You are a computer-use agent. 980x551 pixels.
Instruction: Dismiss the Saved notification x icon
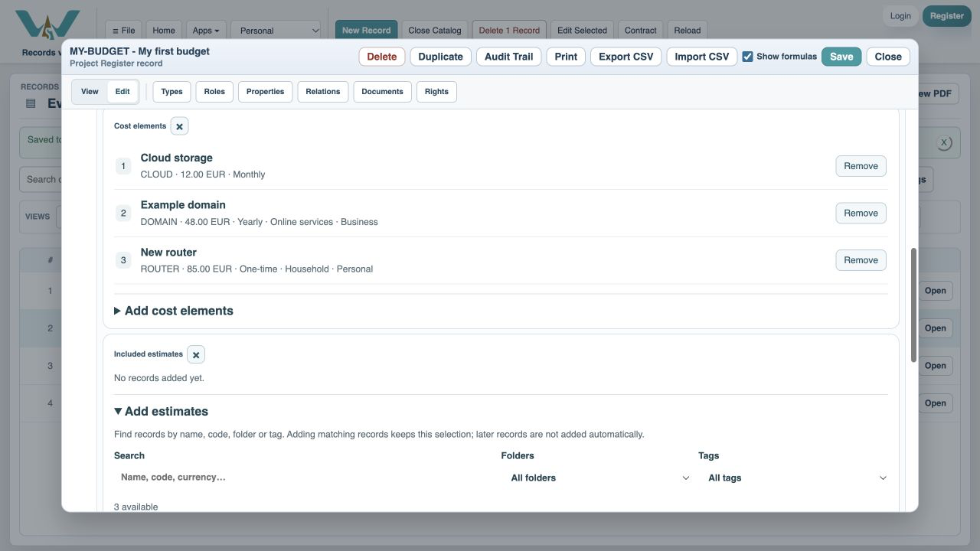pyautogui.click(x=944, y=142)
